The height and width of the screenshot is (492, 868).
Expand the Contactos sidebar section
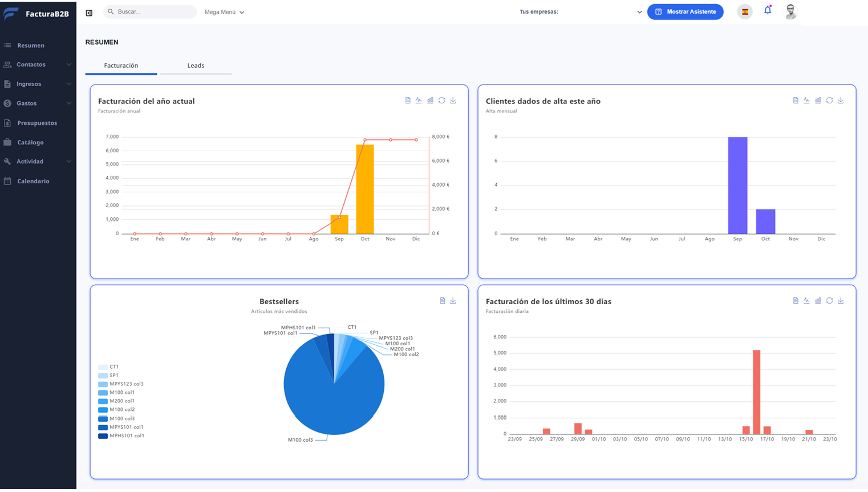point(38,64)
